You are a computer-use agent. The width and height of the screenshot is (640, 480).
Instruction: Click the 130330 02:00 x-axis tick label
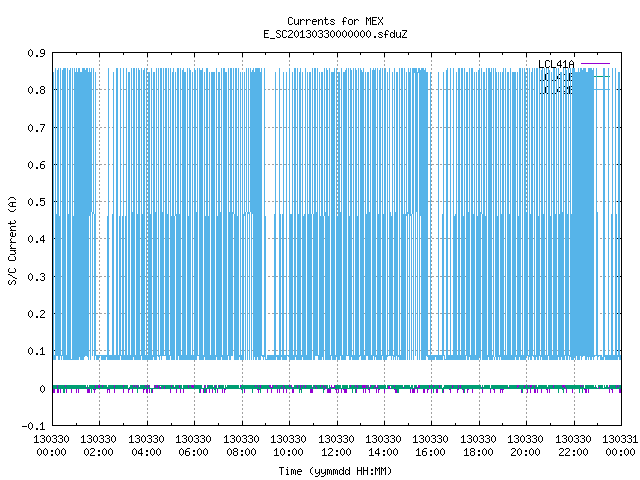(x=98, y=446)
